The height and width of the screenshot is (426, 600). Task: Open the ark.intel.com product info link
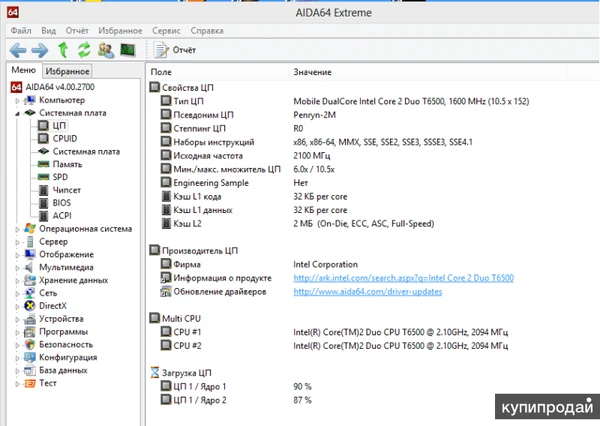tap(403, 277)
